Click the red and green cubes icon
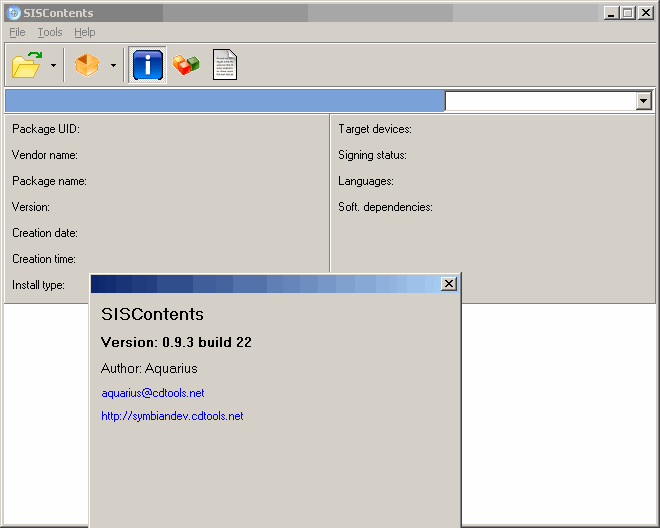The width and height of the screenshot is (660, 528). click(186, 66)
